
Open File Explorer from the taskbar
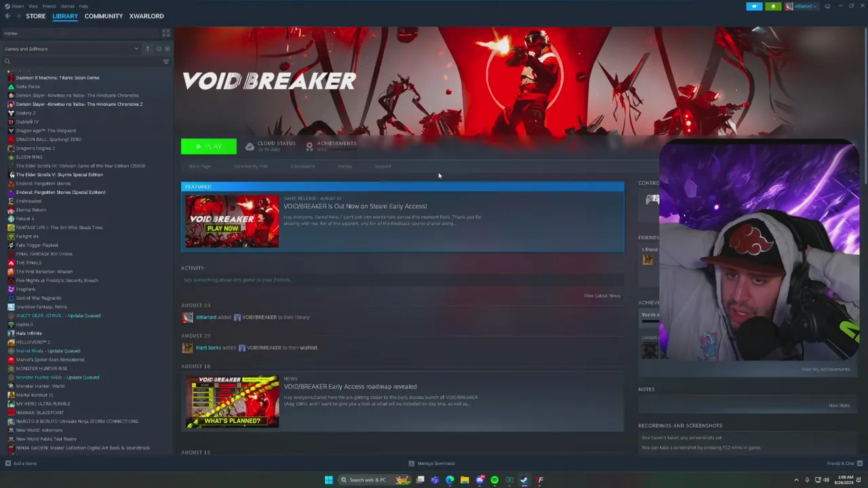[465, 480]
